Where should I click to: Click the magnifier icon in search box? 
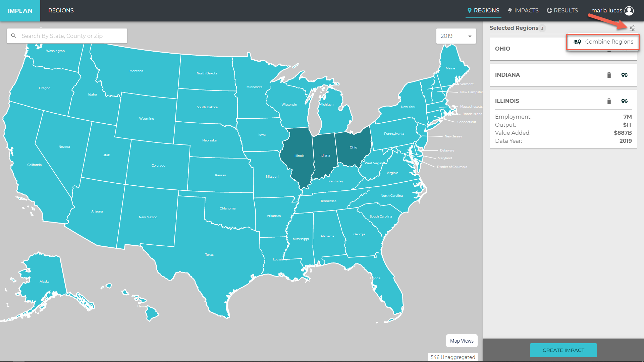tap(14, 36)
